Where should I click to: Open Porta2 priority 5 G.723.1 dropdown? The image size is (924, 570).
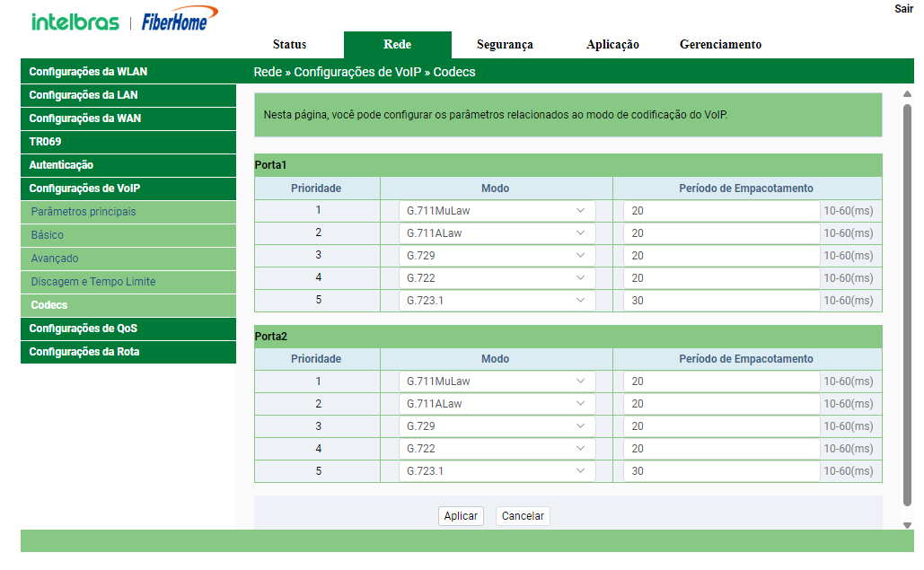(497, 471)
